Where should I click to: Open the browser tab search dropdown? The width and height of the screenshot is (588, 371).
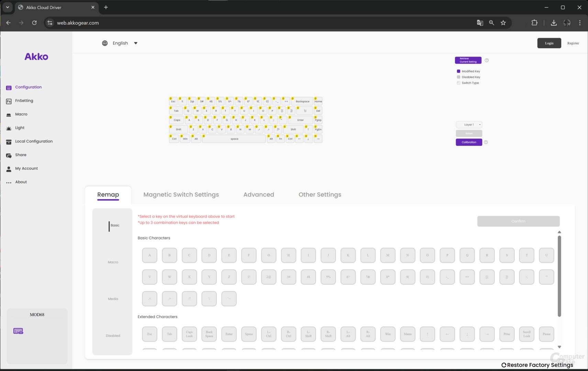(x=7, y=7)
